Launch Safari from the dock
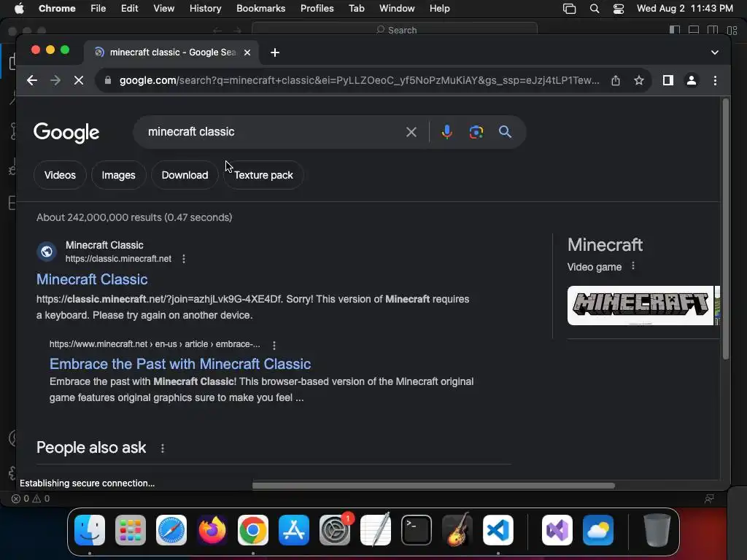747x560 pixels. tap(171, 530)
